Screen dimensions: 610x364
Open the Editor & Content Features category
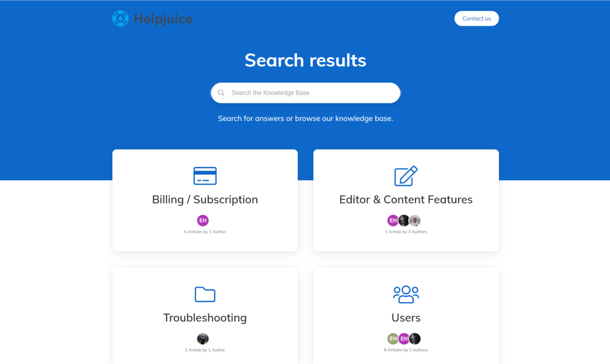click(406, 200)
